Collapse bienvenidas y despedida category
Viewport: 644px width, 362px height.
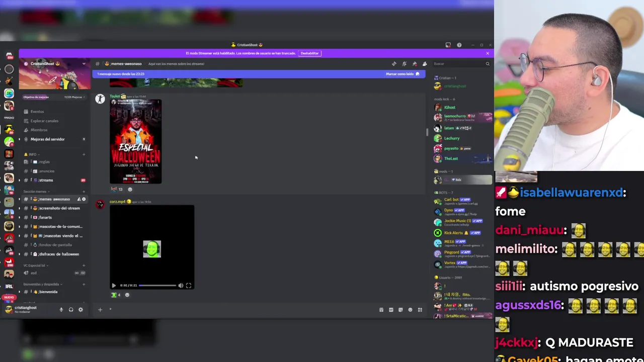tap(42, 284)
